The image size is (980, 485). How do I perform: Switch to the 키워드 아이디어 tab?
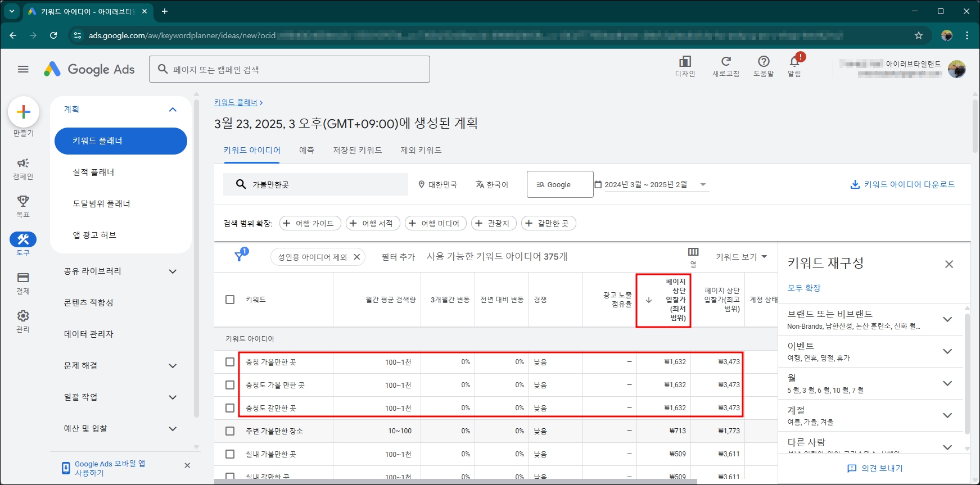coord(252,150)
